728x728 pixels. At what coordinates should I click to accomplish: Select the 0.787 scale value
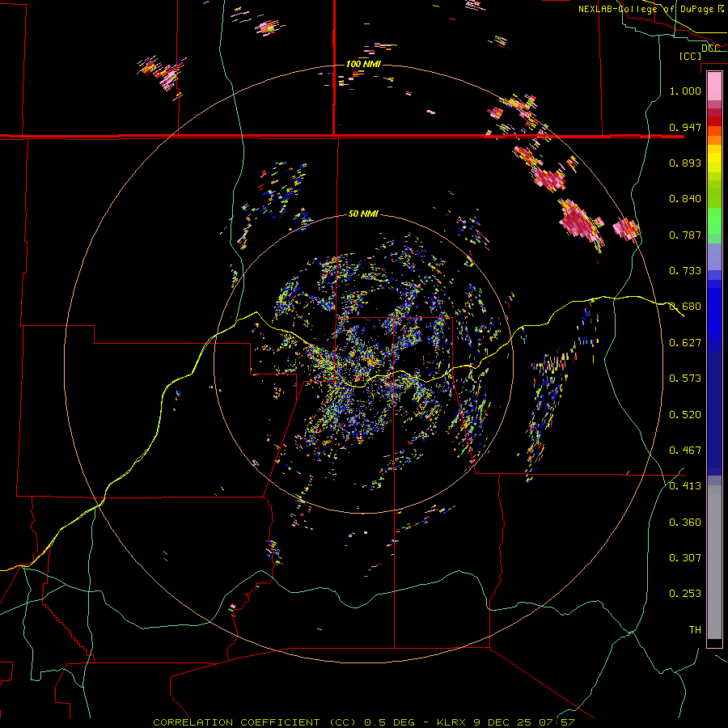685,235
